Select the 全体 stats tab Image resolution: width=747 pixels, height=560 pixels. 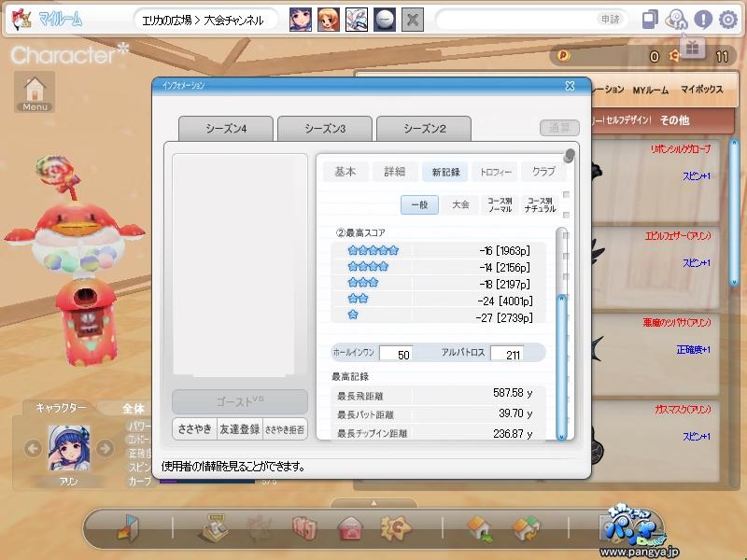tap(133, 409)
